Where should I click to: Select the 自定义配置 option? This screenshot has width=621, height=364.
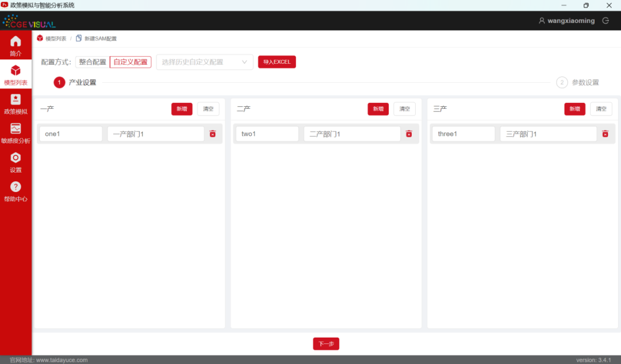coord(131,62)
